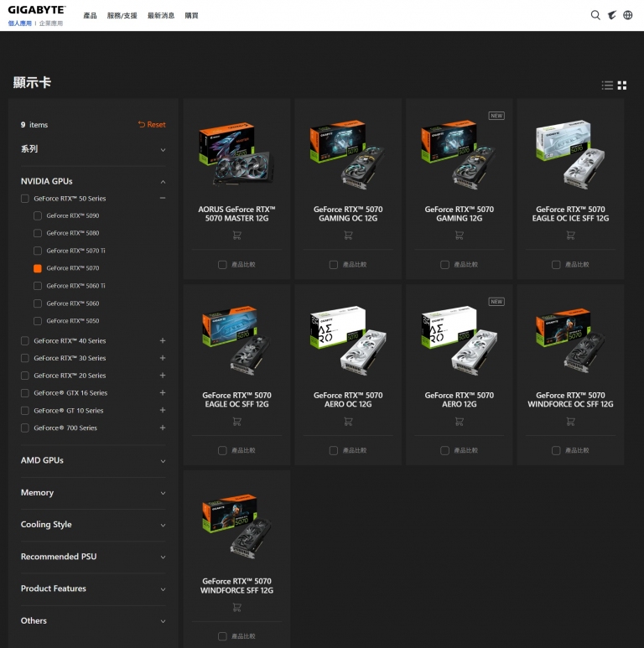The width and height of the screenshot is (644, 648).
Task: Open the 購買 menu
Action: [191, 16]
